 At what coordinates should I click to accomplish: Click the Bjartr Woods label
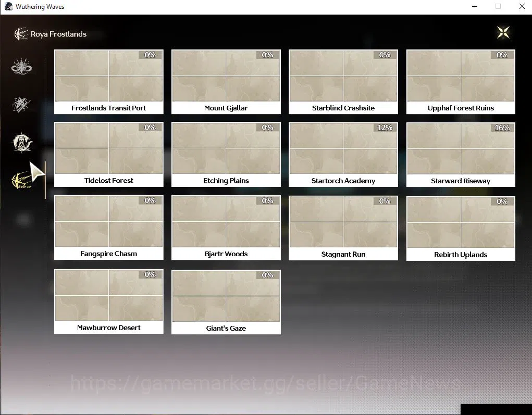226,254
